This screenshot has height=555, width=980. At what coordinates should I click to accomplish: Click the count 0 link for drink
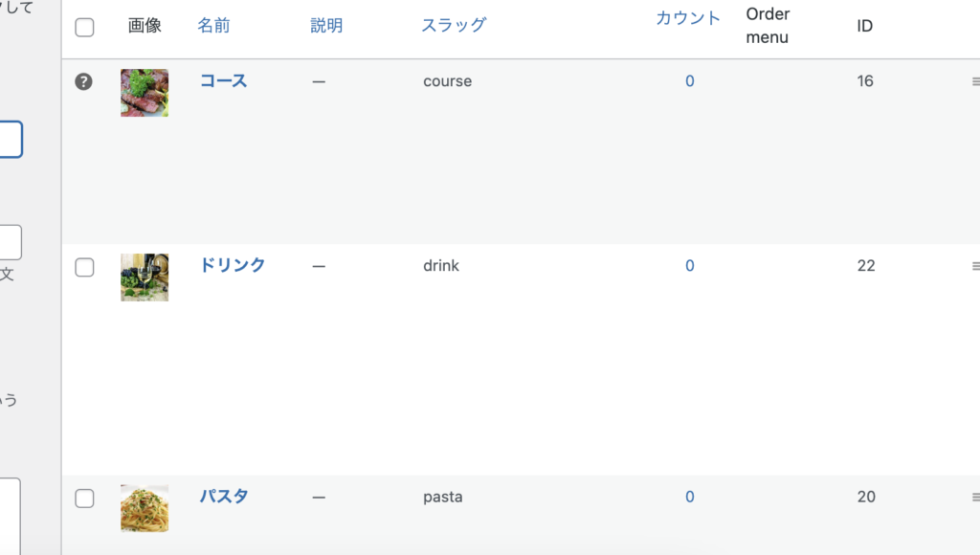click(689, 266)
